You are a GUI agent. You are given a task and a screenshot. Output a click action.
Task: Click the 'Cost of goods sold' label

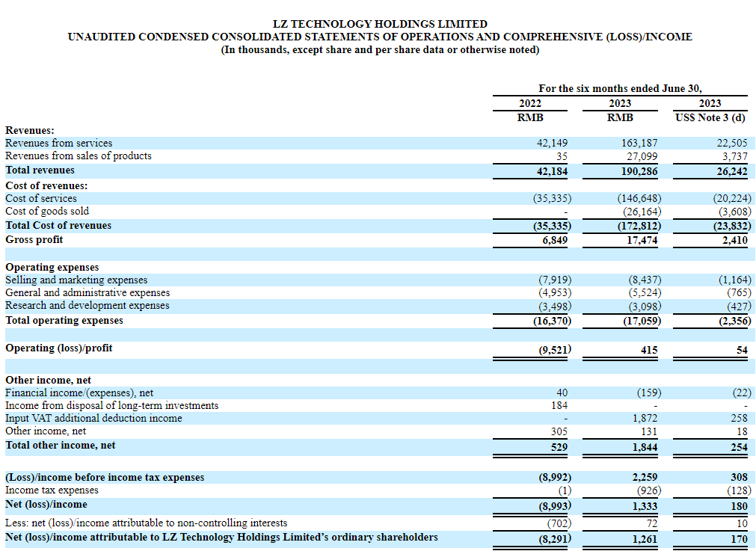[x=47, y=211]
